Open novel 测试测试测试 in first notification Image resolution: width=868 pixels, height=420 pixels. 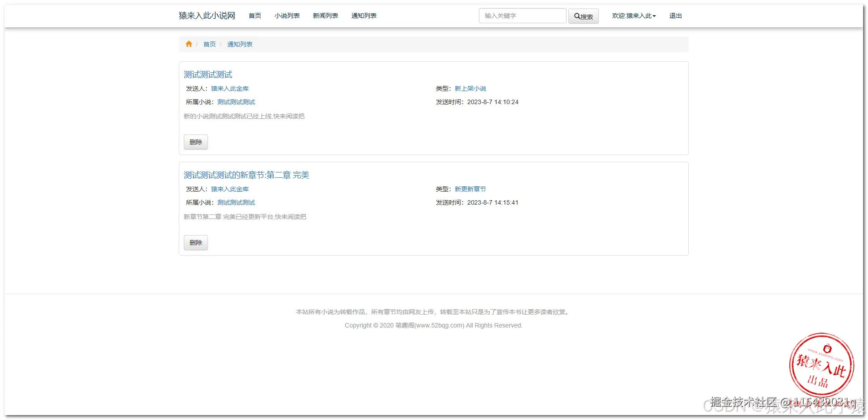[236, 102]
